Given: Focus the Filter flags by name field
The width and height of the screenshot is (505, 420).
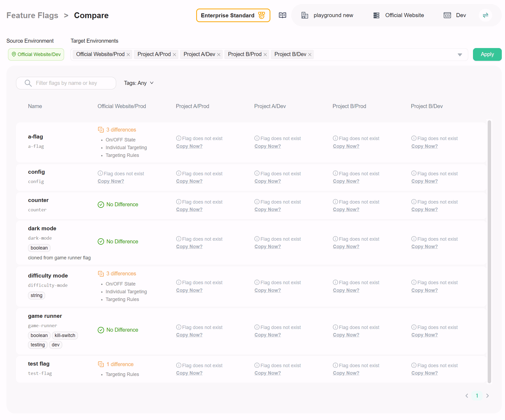Looking at the screenshot, I should click(72, 83).
